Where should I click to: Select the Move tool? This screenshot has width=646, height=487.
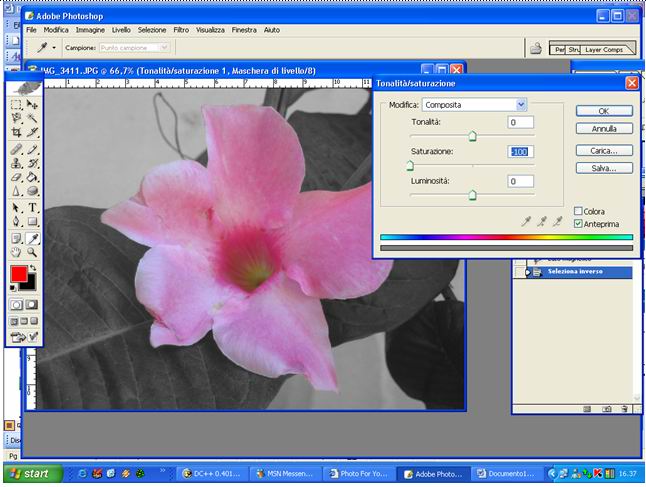pos(33,104)
